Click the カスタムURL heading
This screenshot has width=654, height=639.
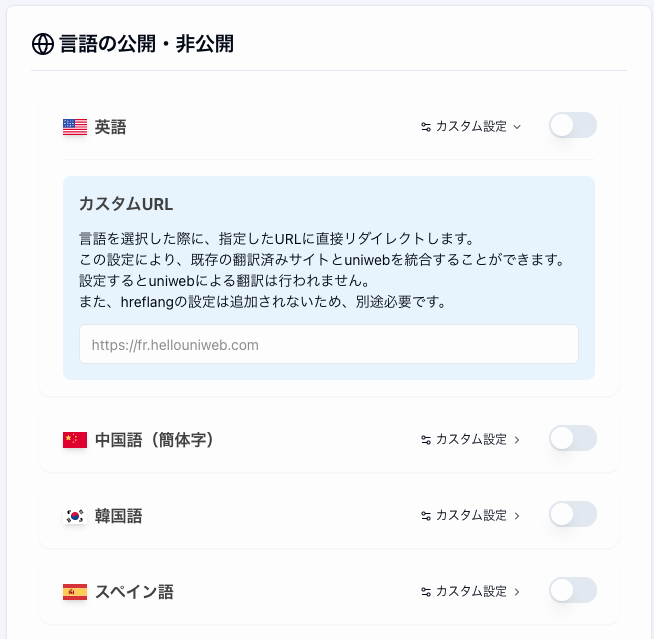click(126, 204)
